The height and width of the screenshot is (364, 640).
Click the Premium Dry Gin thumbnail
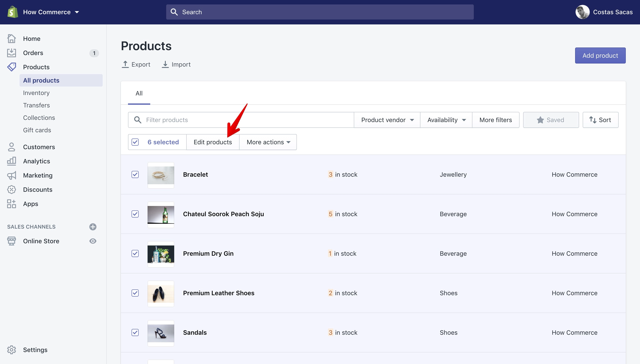pyautogui.click(x=161, y=254)
